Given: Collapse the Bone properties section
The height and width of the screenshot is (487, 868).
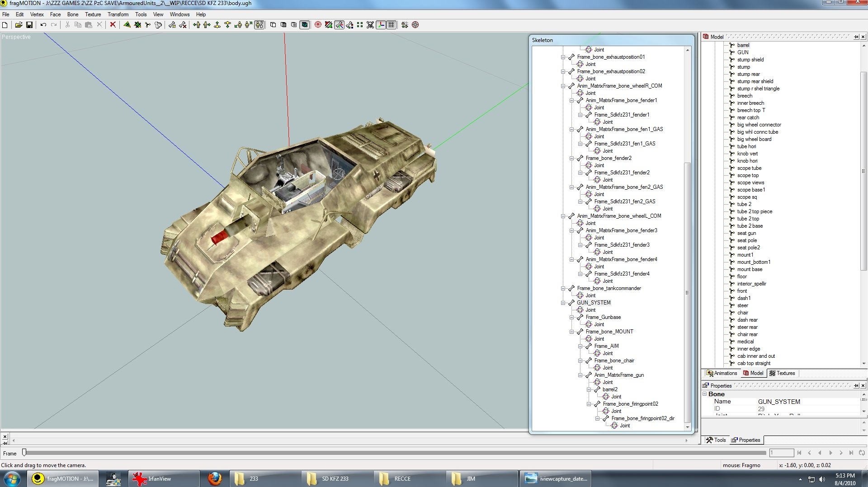Looking at the screenshot, I should coord(704,394).
